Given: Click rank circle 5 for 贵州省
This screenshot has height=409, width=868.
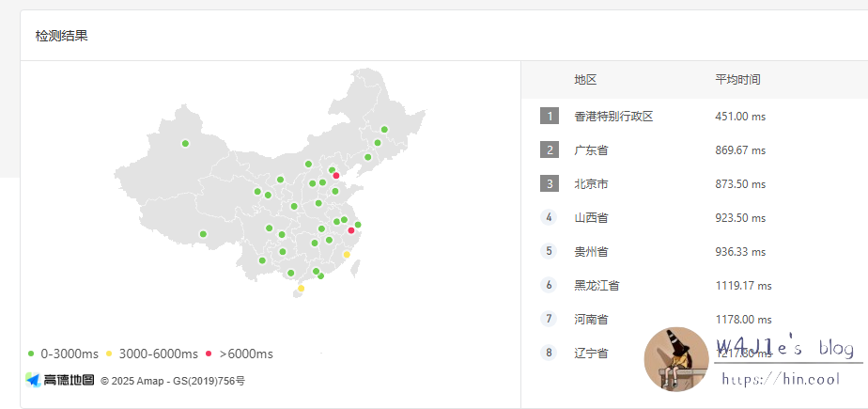Looking at the screenshot, I should 550,251.
